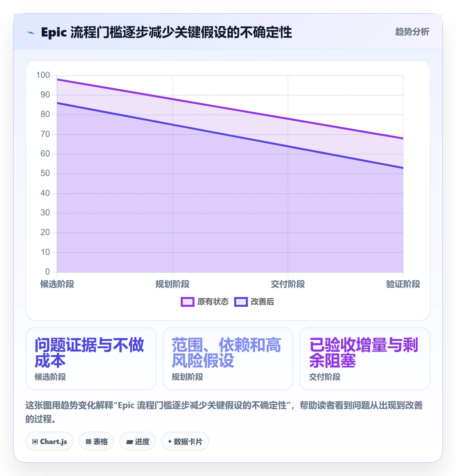Toggle the 改善后 legend swatch
Image resolution: width=456 pixels, height=476 pixels.
[241, 302]
